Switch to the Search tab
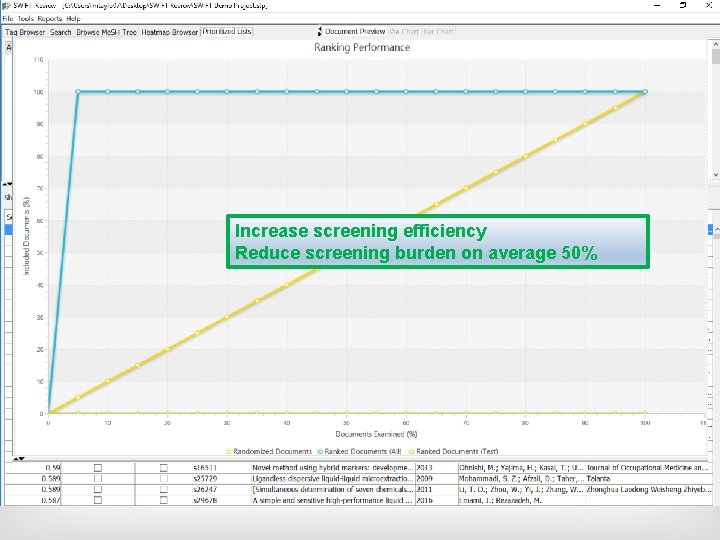The width and height of the screenshot is (720, 540). pos(61,32)
